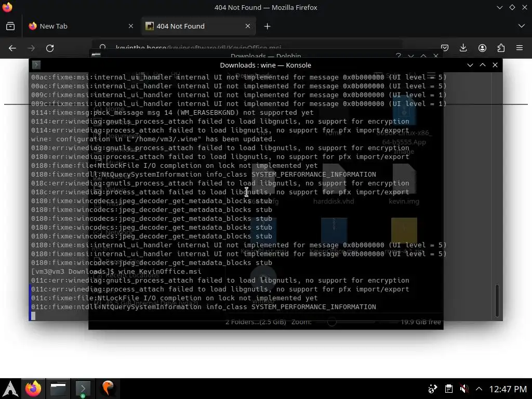Click the muted volume tray icon
The height and width of the screenshot is (399, 532).
[x=464, y=389]
